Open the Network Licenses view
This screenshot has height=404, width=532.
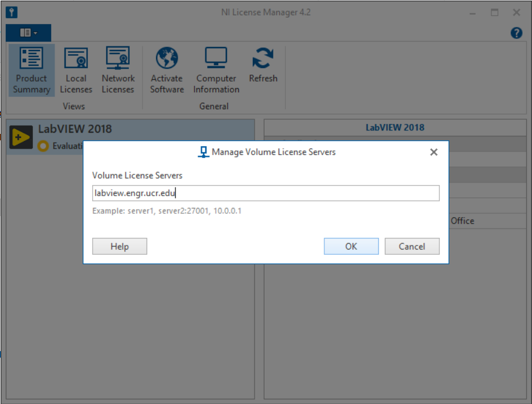click(118, 70)
